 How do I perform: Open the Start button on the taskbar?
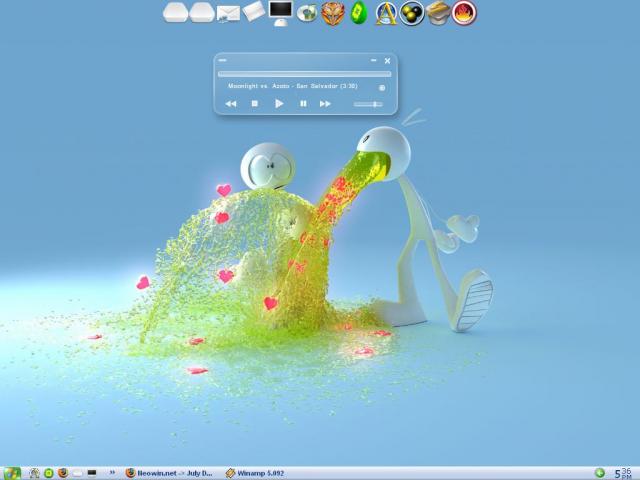11,473
